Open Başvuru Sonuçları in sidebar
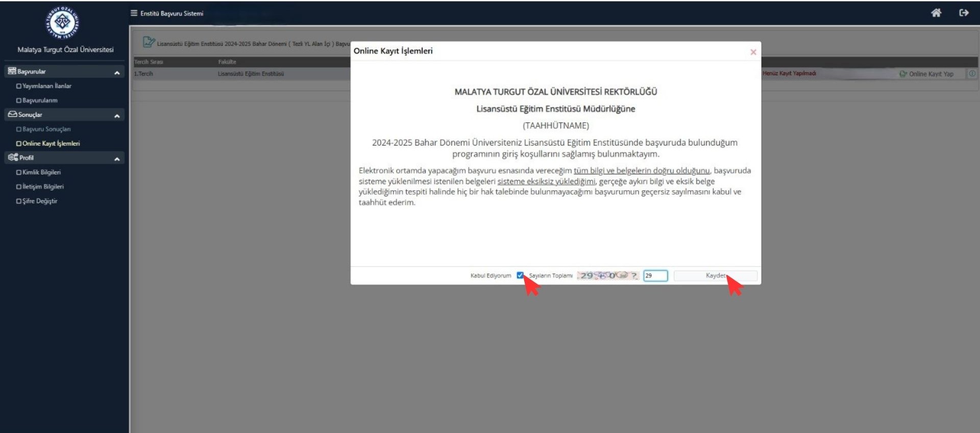This screenshot has height=433, width=980. point(46,130)
